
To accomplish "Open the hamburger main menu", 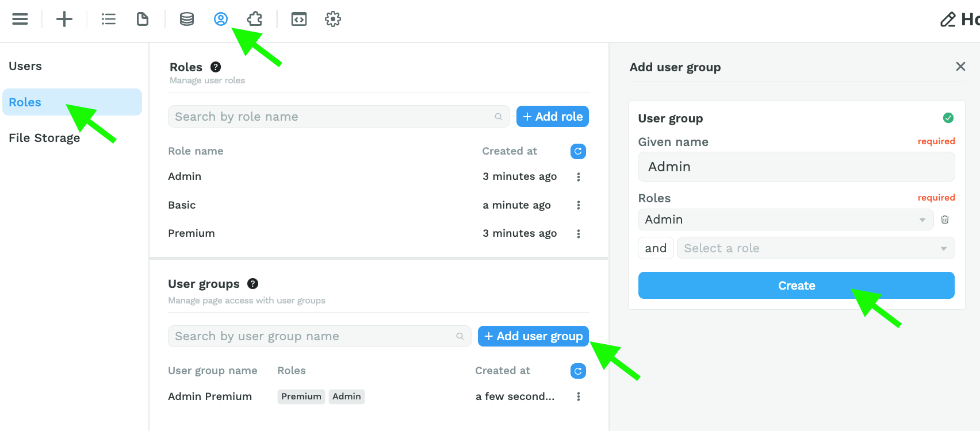I will (20, 19).
